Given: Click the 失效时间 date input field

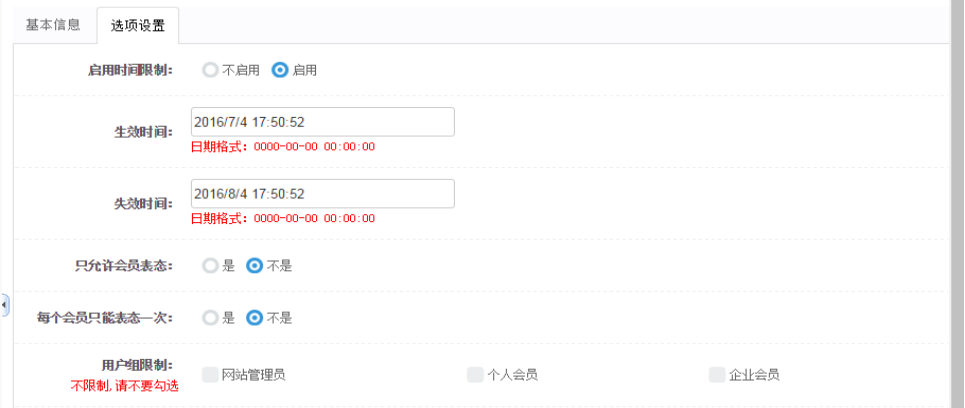Looking at the screenshot, I should coord(322,194).
